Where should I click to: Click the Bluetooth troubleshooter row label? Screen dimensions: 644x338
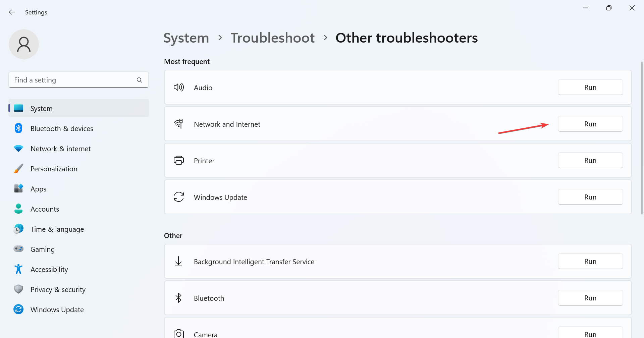coord(209,298)
